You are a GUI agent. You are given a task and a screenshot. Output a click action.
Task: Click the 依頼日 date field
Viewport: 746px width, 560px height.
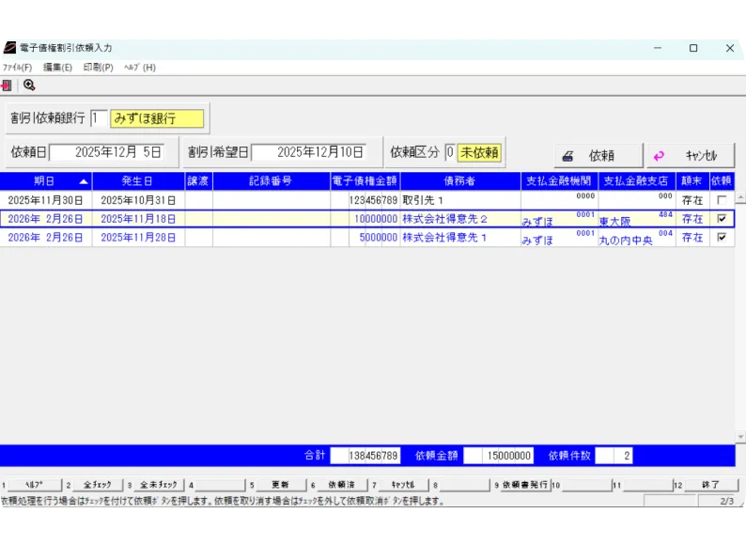click(107, 152)
